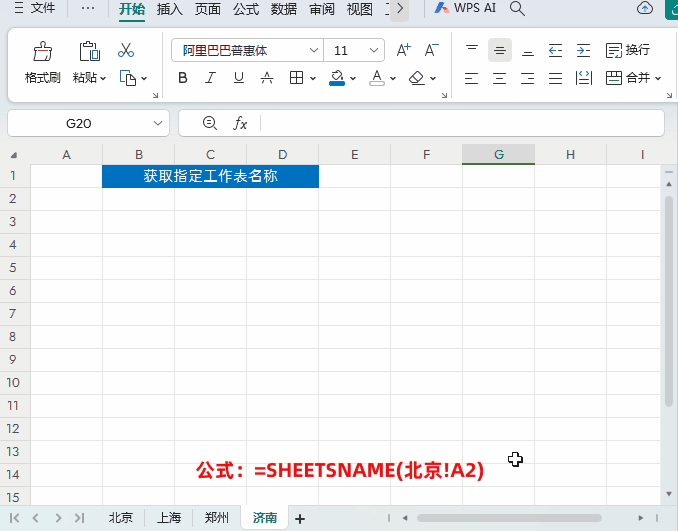Screen dimensions: 678x531
Task: Click the WPS AI button
Action: click(x=465, y=8)
